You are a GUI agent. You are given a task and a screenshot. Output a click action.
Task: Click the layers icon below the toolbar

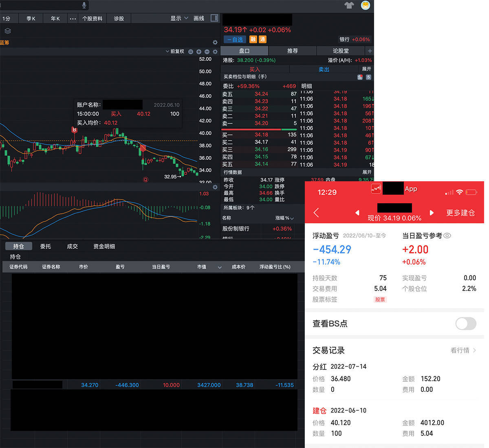coord(7,31)
